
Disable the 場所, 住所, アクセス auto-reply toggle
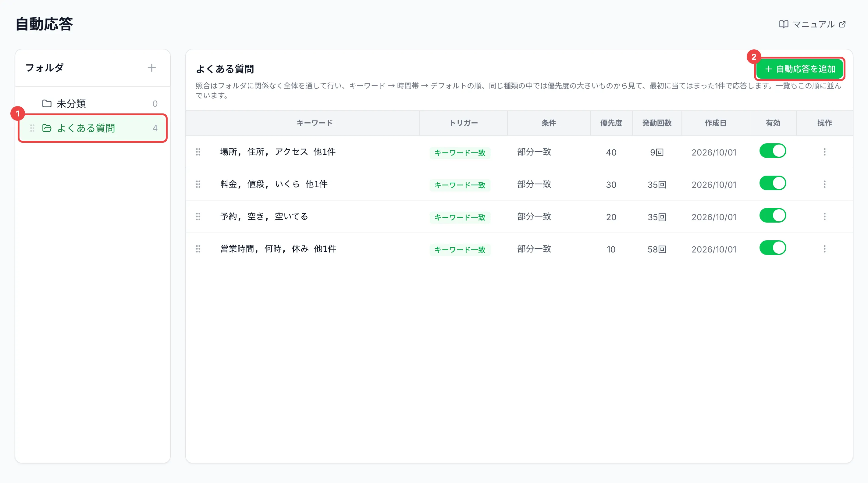click(x=773, y=151)
